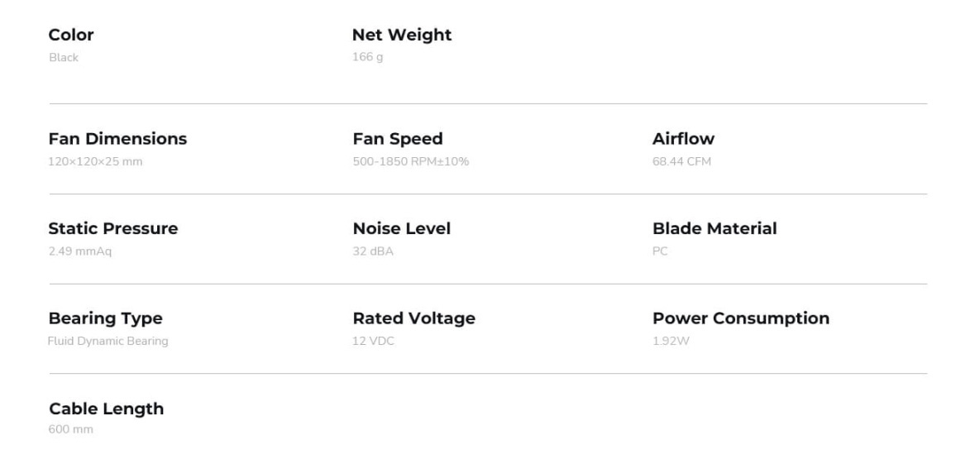Viewport: 980px width, 464px height.
Task: Select the 166 g weight value
Action: tap(368, 57)
